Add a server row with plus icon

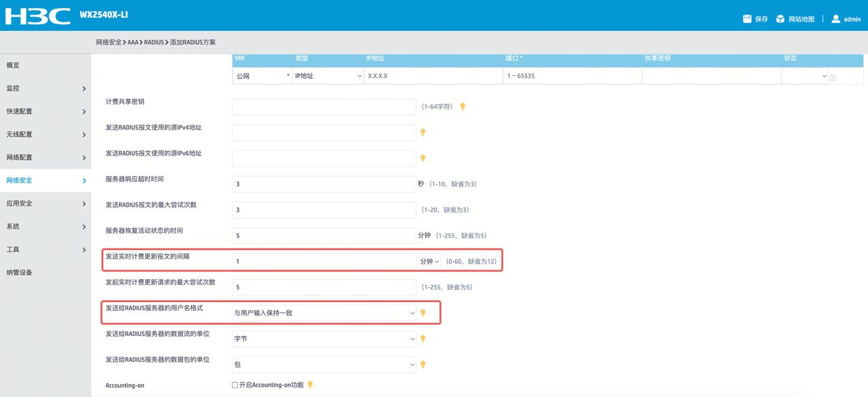[833, 77]
